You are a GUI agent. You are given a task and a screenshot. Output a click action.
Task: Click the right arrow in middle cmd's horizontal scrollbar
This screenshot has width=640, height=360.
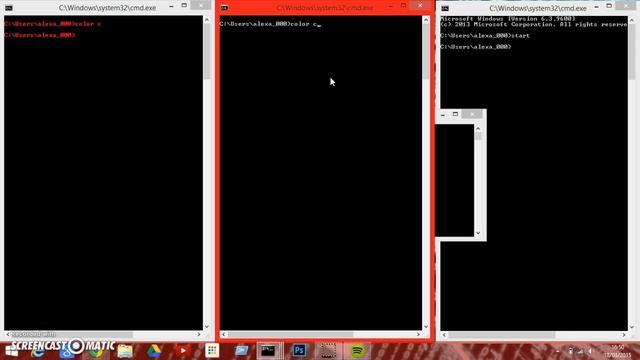(418, 334)
